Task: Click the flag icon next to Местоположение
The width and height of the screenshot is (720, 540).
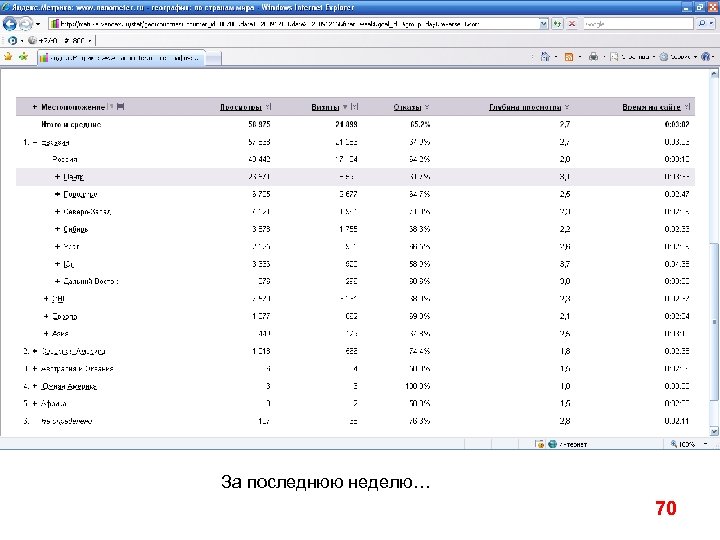Action: click(120, 107)
